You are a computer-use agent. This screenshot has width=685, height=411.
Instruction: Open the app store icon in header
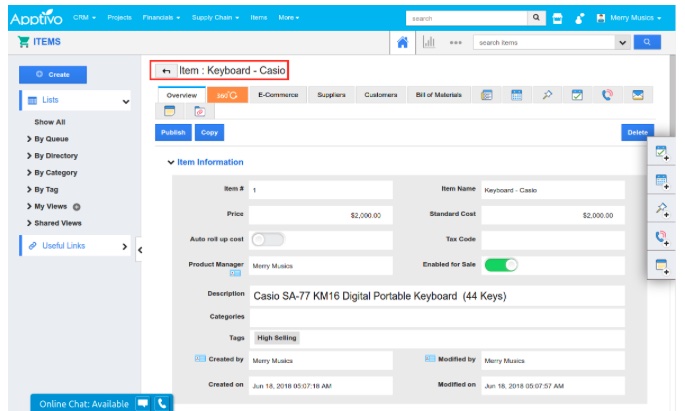point(557,18)
